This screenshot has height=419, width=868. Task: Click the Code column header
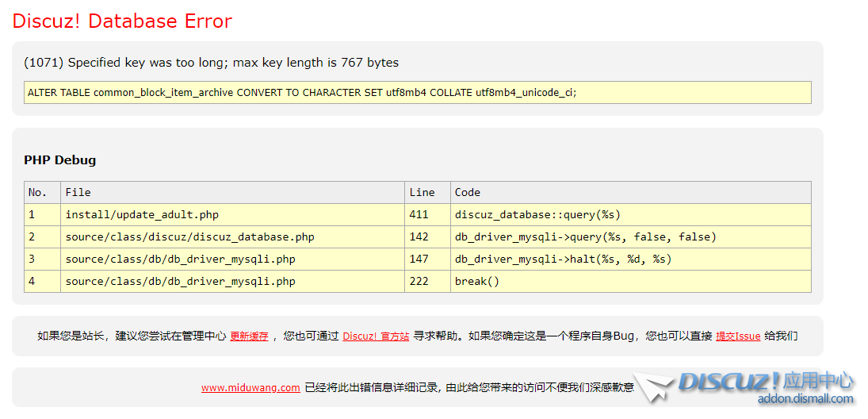631,192
